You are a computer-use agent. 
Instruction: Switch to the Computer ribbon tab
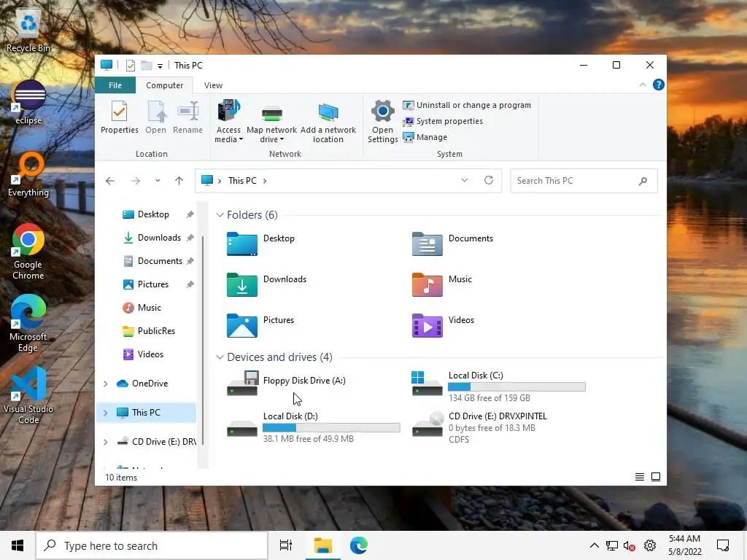click(164, 85)
